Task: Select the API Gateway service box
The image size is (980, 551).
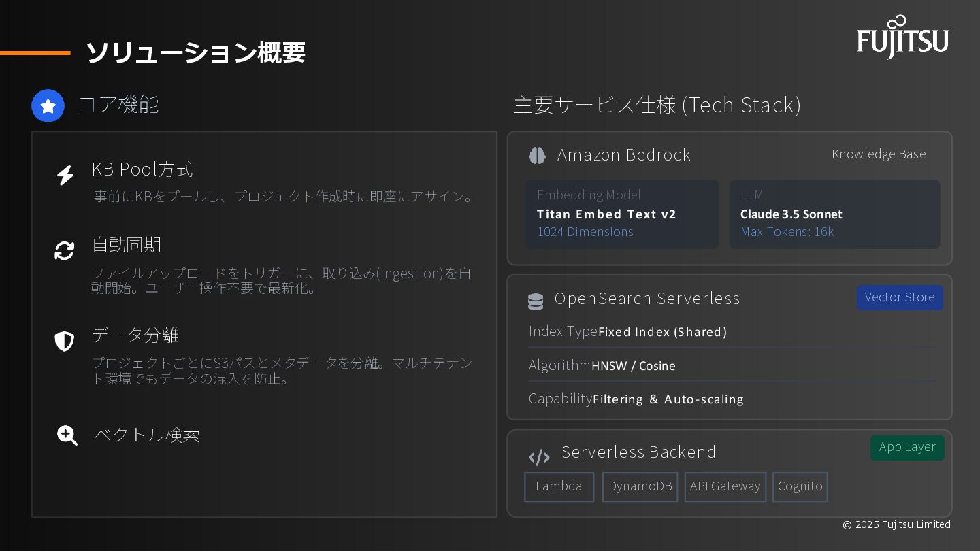Action: (x=725, y=486)
